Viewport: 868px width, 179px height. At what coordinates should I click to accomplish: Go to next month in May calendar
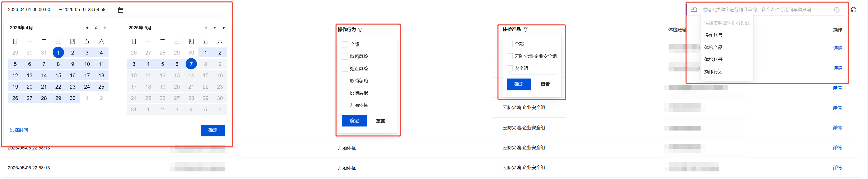pyautogui.click(x=224, y=28)
